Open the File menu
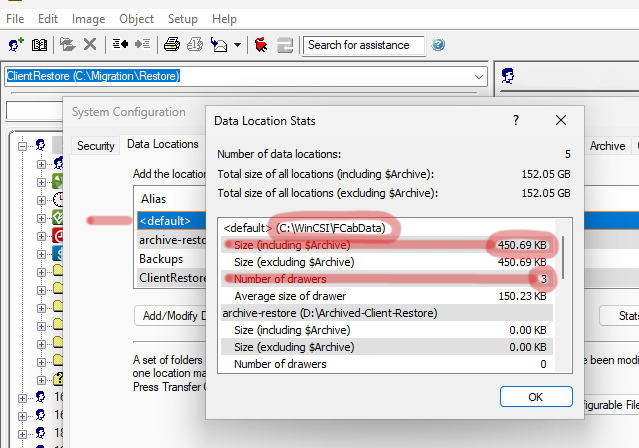This screenshot has width=639, height=448. (15, 19)
